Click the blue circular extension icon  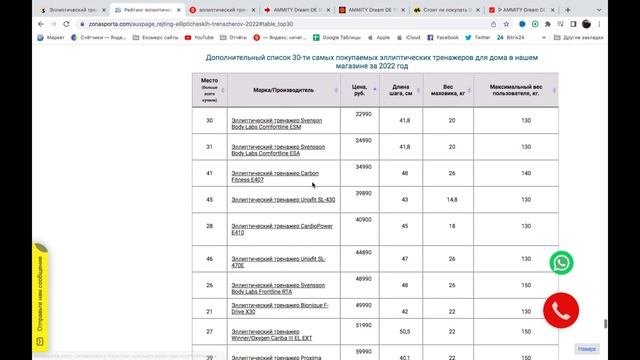(522, 24)
